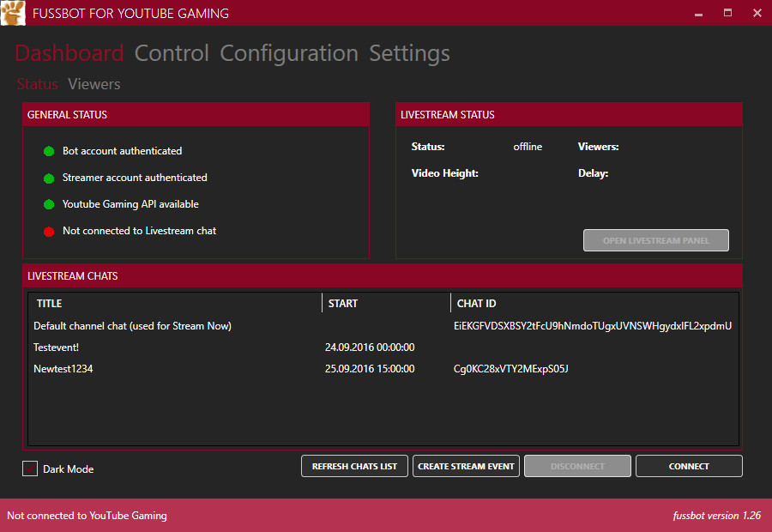Click start time 25.09.2016 15:00:00

pyautogui.click(x=370, y=369)
